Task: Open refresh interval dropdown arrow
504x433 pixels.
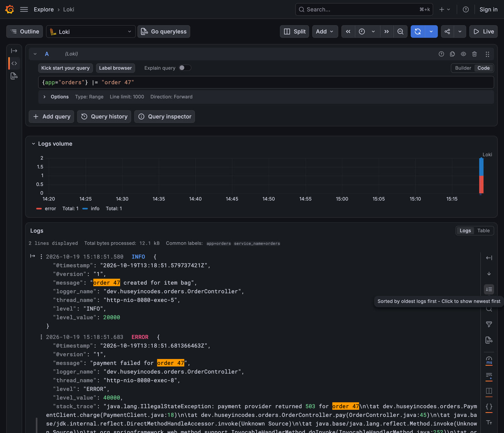Action: 431,31
